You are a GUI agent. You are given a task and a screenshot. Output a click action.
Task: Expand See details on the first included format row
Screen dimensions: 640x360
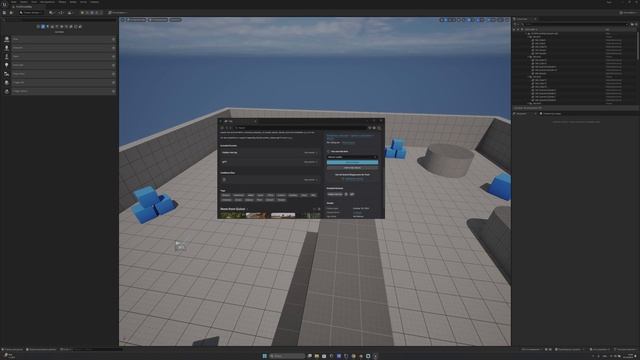click(x=310, y=153)
